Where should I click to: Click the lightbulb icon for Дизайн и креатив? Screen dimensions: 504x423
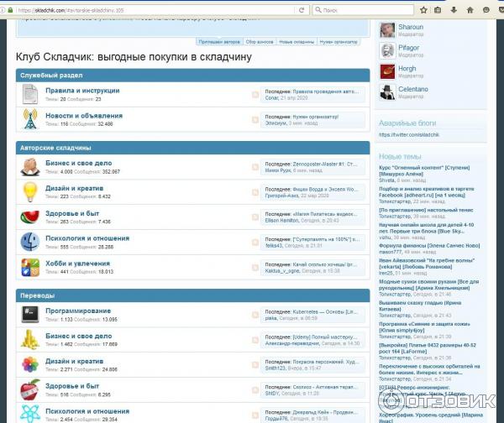[29, 192]
